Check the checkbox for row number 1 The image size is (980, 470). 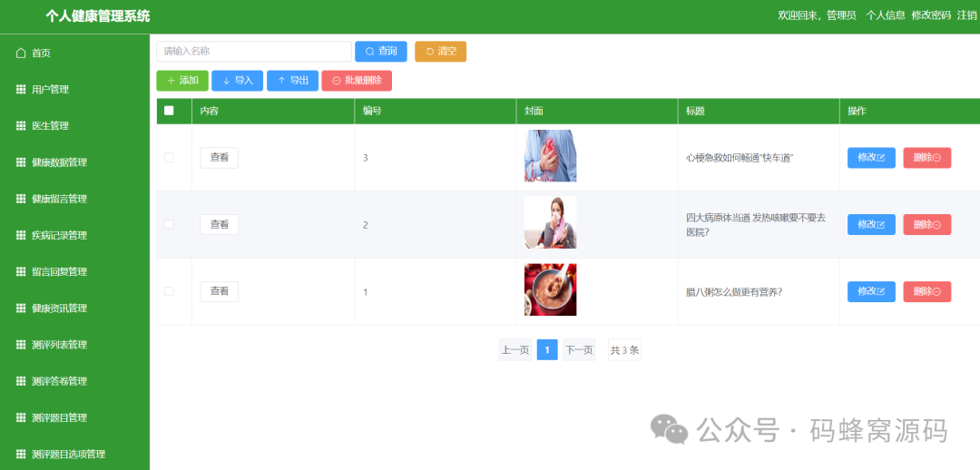click(x=169, y=291)
